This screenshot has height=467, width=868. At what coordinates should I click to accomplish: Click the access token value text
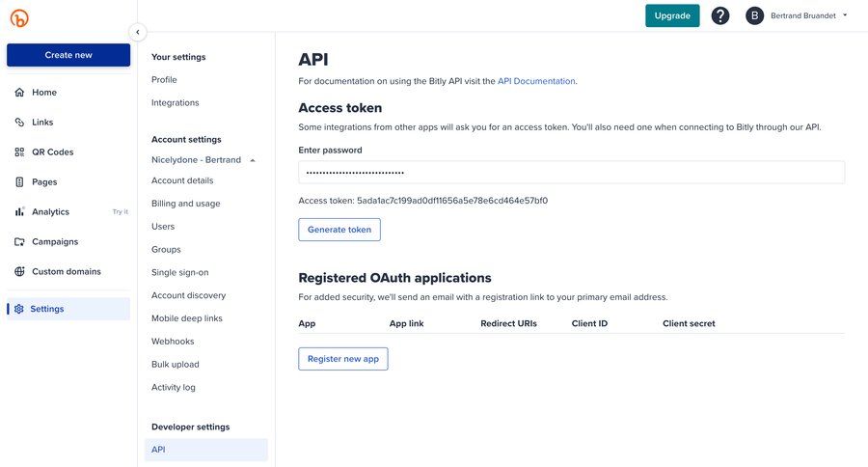[x=452, y=201]
